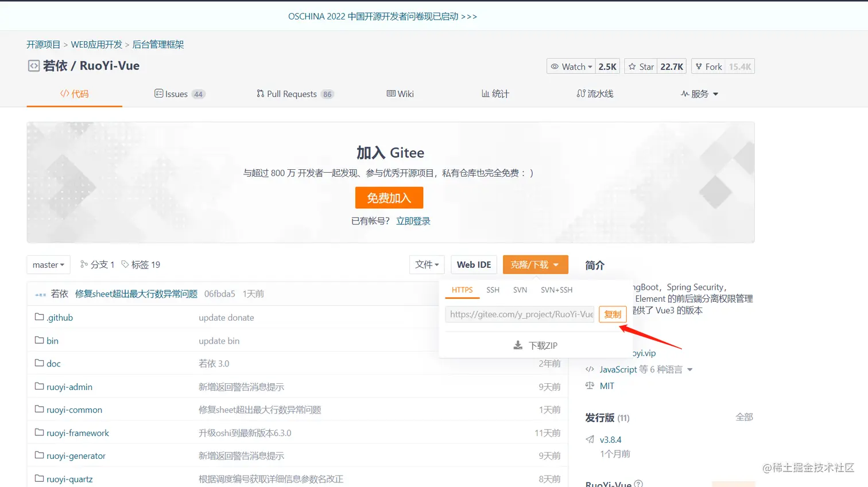Screen dimensions: 868x487
Task: Click the help icon beside RuoYi-Vue
Action: pyautogui.click(x=638, y=484)
